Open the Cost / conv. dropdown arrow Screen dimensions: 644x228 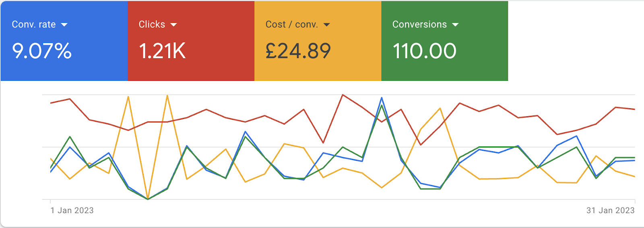pos(326,25)
